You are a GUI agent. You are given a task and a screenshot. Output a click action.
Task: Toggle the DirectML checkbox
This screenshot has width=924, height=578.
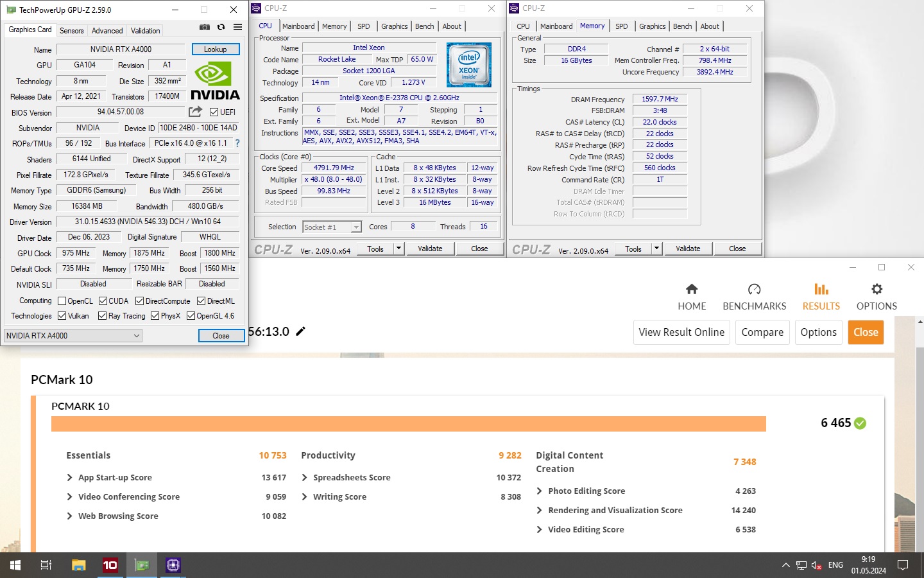201,301
